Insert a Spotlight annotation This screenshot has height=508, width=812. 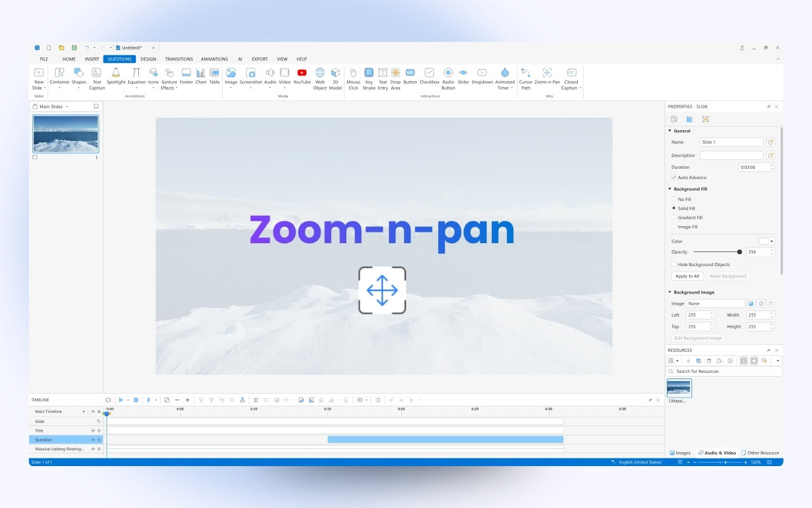pyautogui.click(x=116, y=76)
